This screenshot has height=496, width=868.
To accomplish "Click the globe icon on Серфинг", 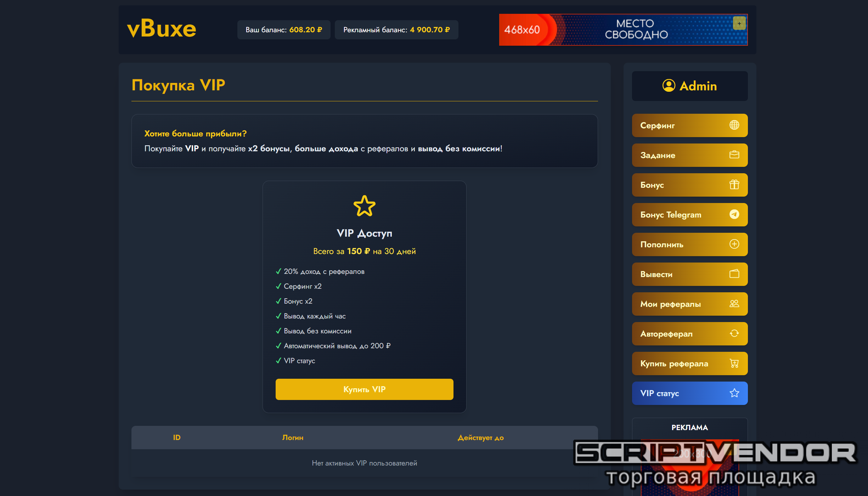I will pyautogui.click(x=734, y=125).
